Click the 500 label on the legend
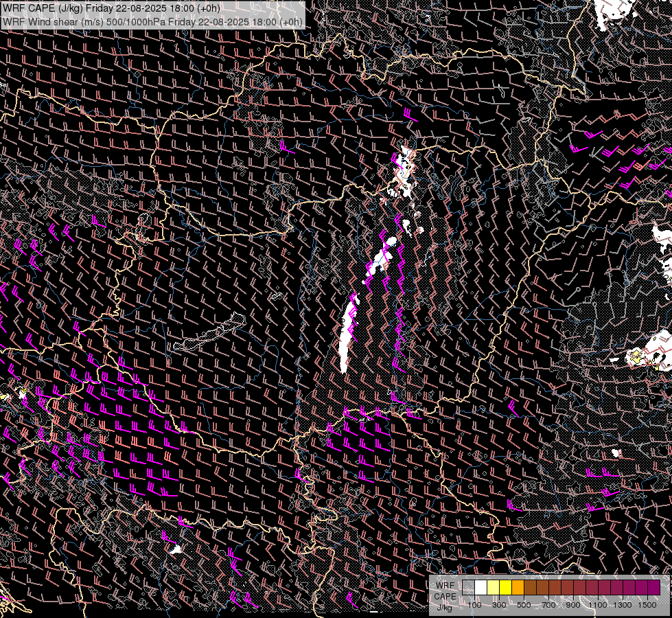672x618 pixels. [524, 605]
